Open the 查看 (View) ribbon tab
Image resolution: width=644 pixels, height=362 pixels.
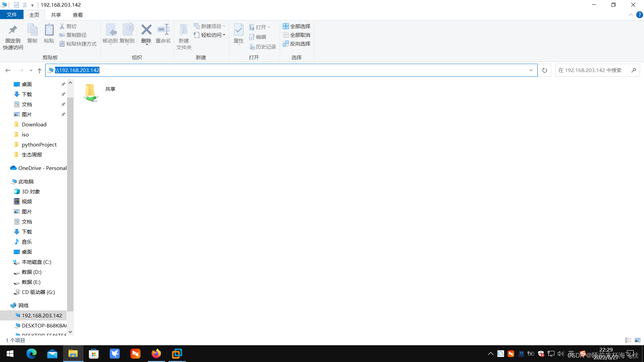click(x=77, y=15)
